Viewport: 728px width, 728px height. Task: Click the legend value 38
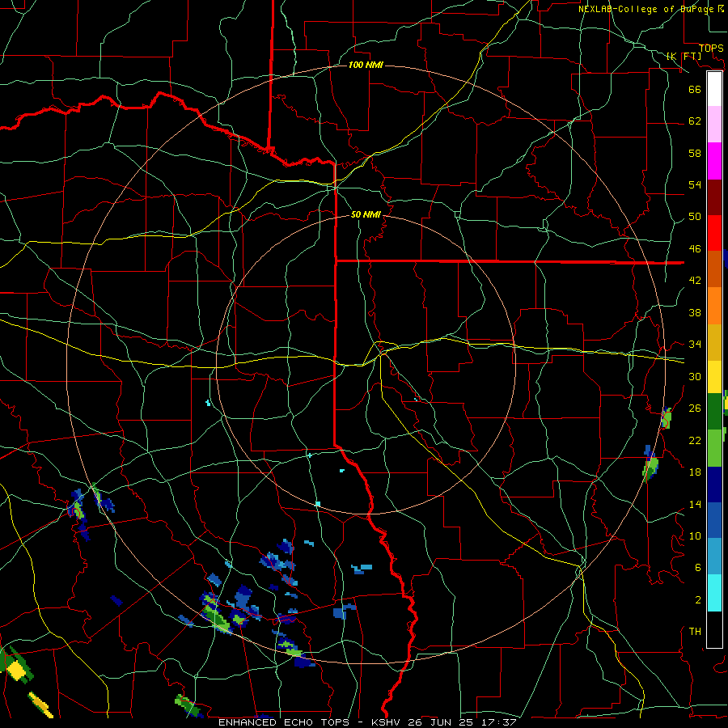(x=695, y=313)
